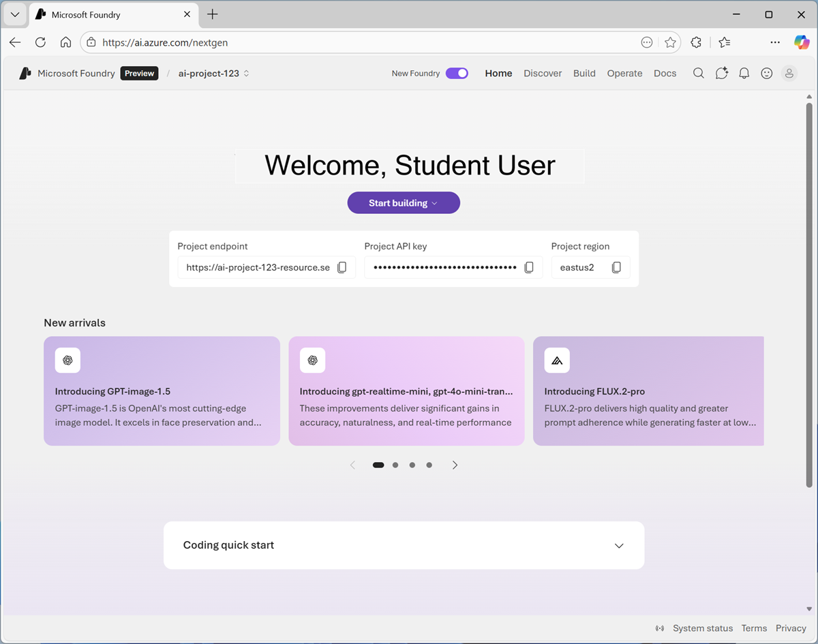Give feedback using the smiley face icon
818x644 pixels.
point(766,73)
